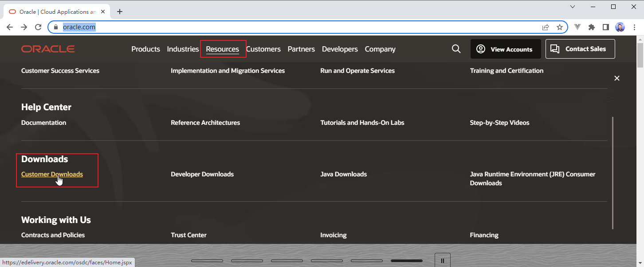
Task: Click the Resources menu item
Action: click(223, 49)
